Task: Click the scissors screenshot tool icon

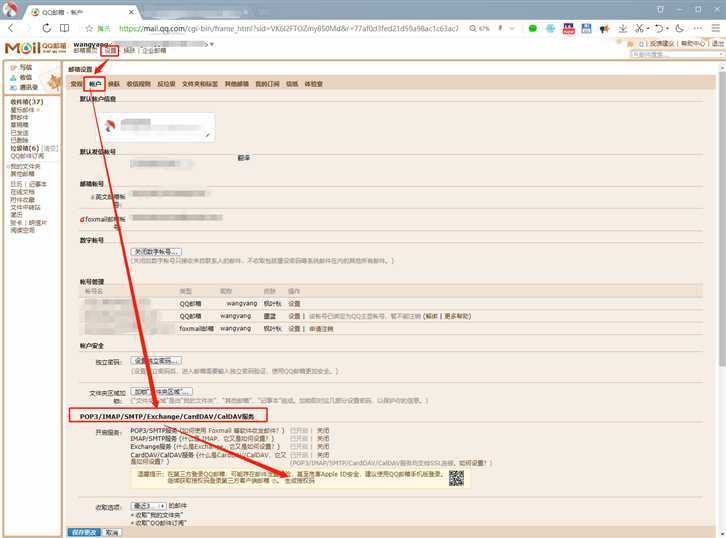Action: (x=639, y=28)
